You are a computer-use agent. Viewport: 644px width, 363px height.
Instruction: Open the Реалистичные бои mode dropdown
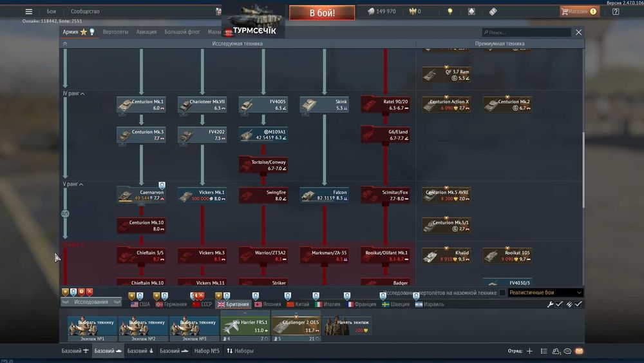click(545, 293)
